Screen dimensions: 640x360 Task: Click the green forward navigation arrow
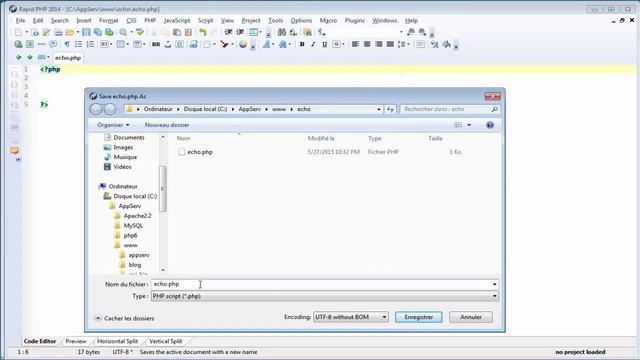(30, 58)
